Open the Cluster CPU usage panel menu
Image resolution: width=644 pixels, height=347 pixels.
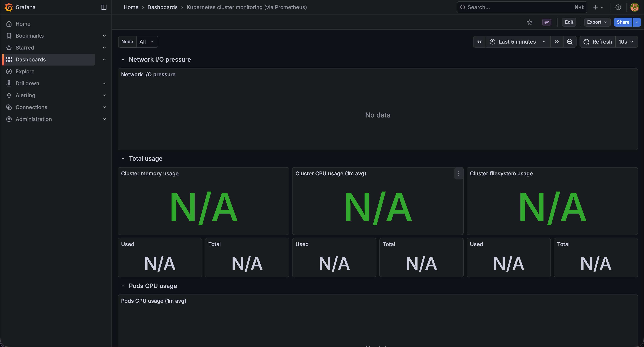pos(459,174)
